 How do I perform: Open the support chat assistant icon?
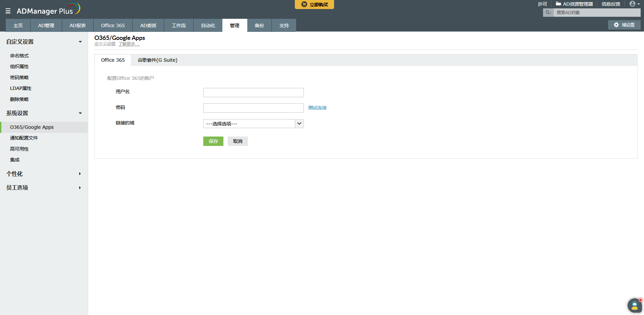coord(635,306)
